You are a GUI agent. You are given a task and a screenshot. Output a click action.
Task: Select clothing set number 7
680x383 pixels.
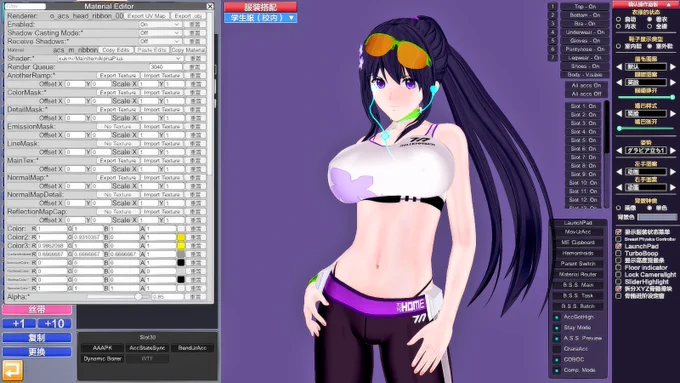(552, 57)
